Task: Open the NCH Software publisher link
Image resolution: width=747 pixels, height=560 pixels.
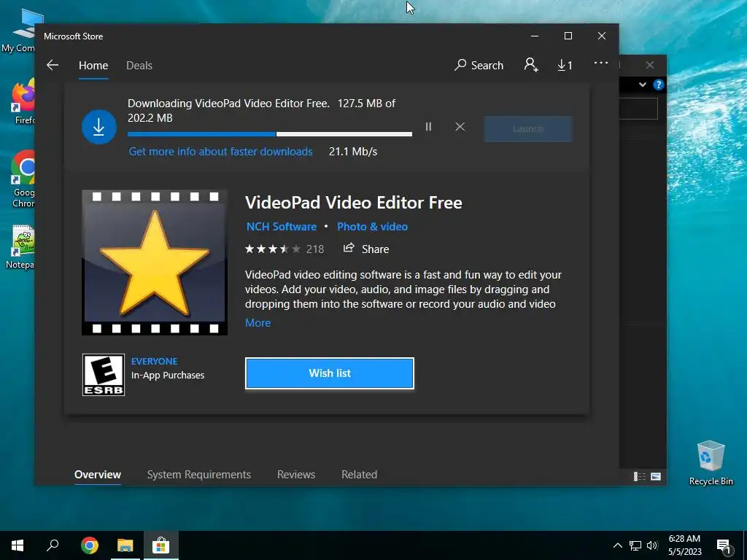Action: [281, 227]
